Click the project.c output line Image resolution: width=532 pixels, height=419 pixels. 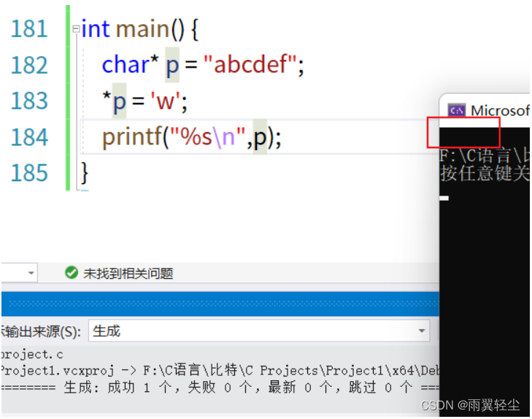pyautogui.click(x=33, y=355)
